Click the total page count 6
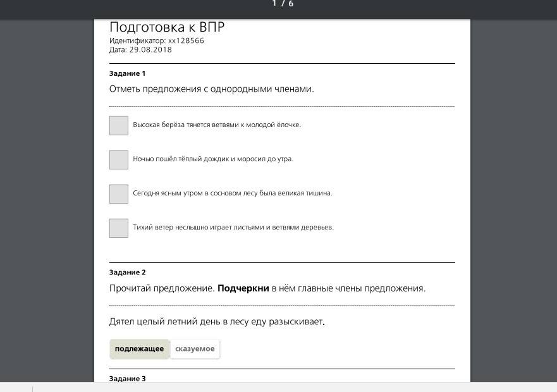 pyautogui.click(x=291, y=4)
